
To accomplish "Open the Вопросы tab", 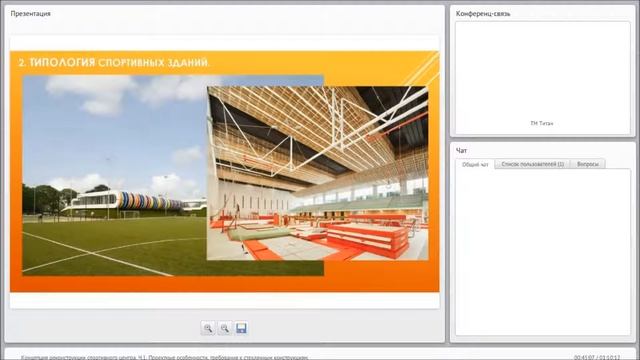I will click(588, 164).
